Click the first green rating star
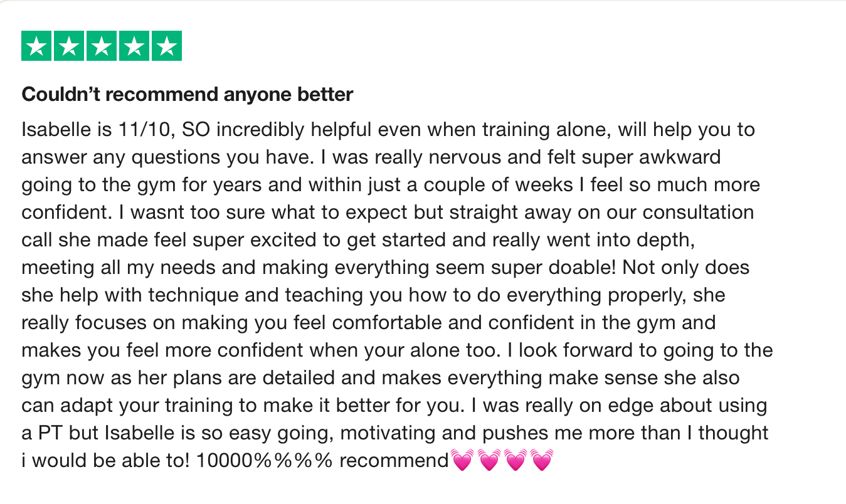The height and width of the screenshot is (504, 846). [x=37, y=45]
